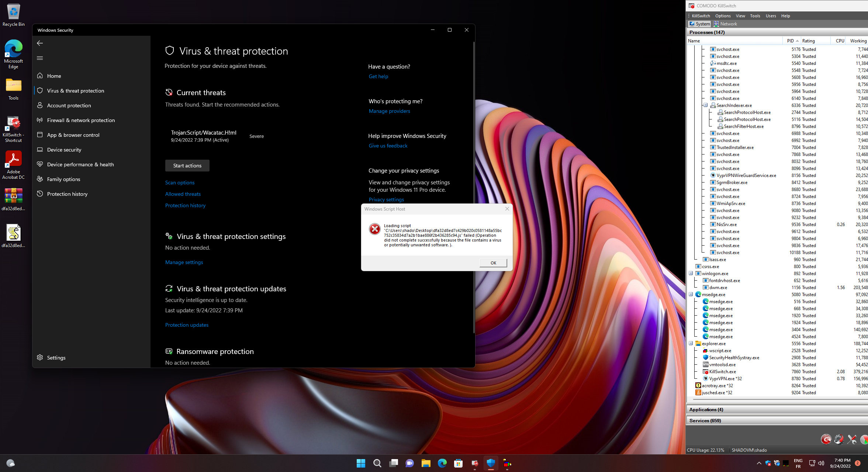Viewport: 868px width, 472px height.
Task: Click the Start actions button
Action: click(x=187, y=166)
